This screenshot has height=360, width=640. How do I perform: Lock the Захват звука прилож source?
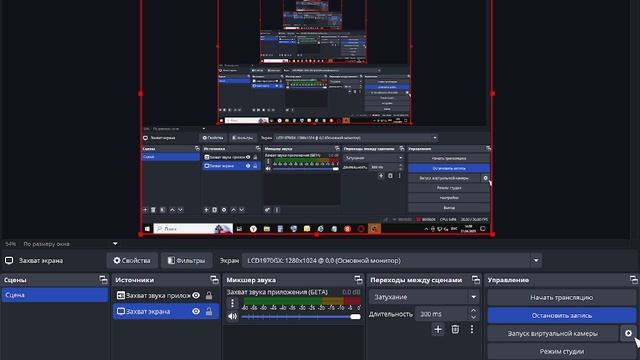click(209, 295)
